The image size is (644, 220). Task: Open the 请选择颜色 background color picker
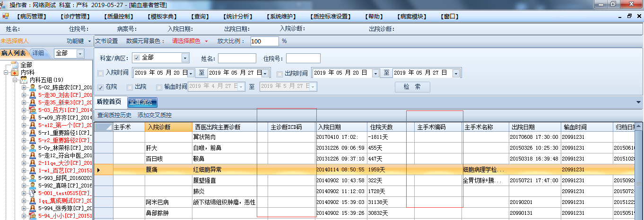pos(190,41)
